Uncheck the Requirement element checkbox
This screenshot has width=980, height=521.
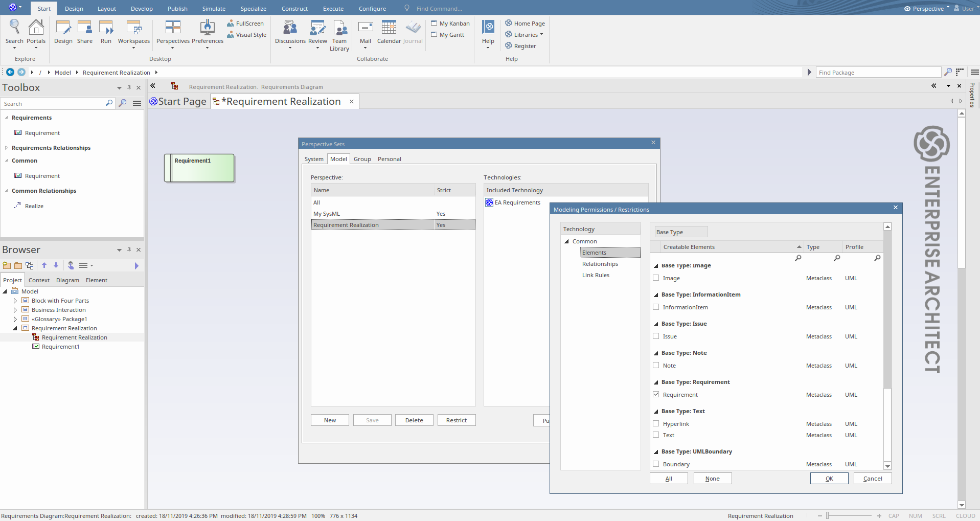tap(656, 395)
